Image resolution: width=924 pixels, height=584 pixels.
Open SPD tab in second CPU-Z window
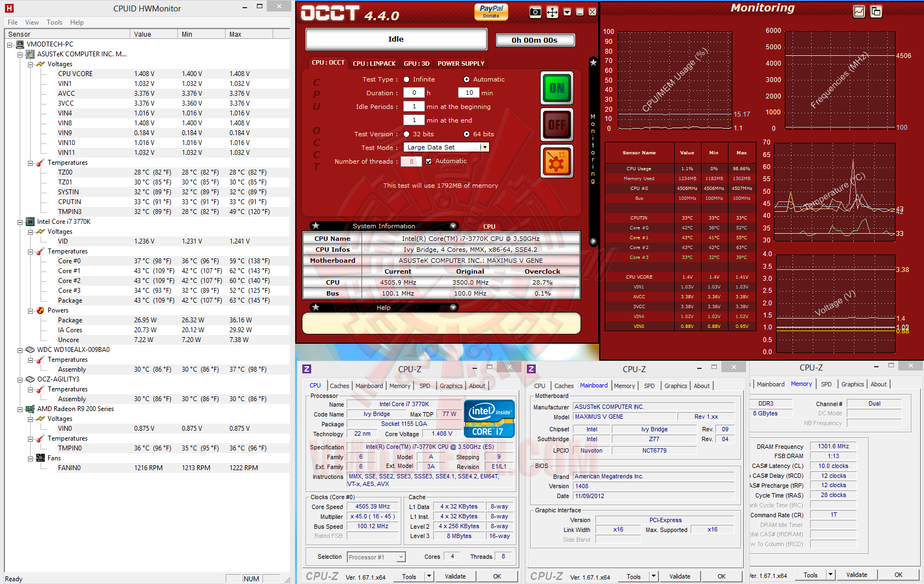650,386
